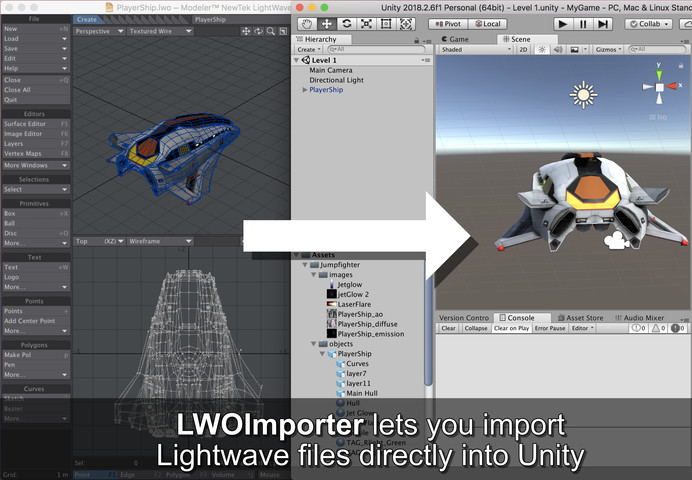The height and width of the screenshot is (480, 692).
Task: Select the Unity Move tool
Action: [327, 24]
